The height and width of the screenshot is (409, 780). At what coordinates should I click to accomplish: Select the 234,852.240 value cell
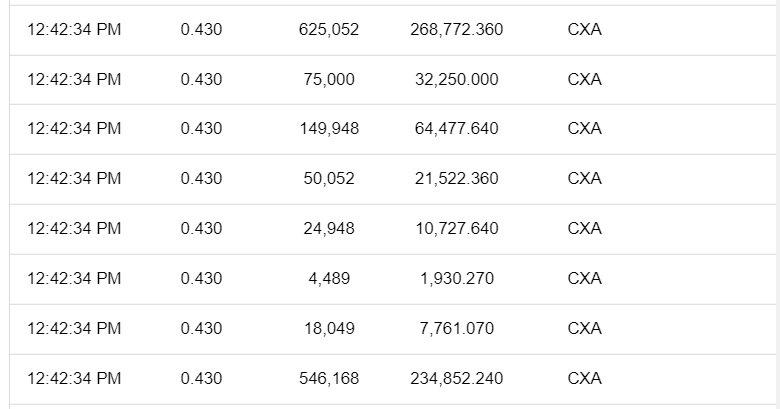(x=456, y=378)
